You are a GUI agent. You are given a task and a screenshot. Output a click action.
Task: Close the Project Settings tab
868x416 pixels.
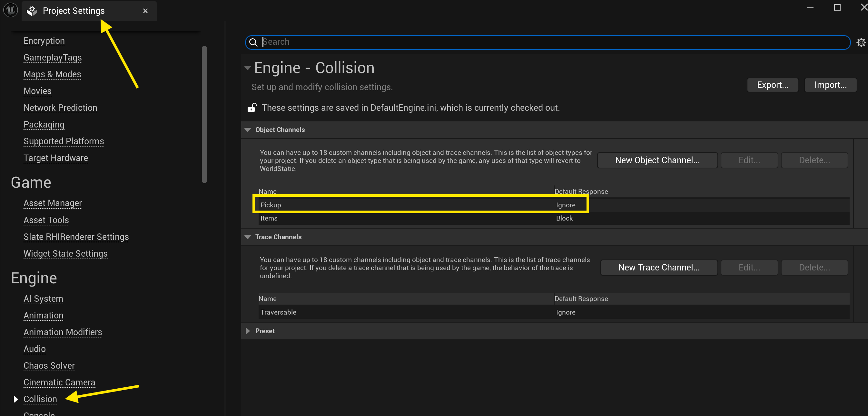pyautogui.click(x=145, y=11)
